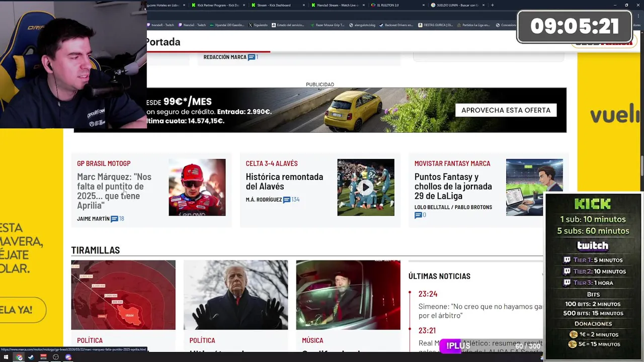The image size is (644, 362).
Task: Click authors LOLO BELLTALL / PABLO BROTONS
Action: click(453, 207)
